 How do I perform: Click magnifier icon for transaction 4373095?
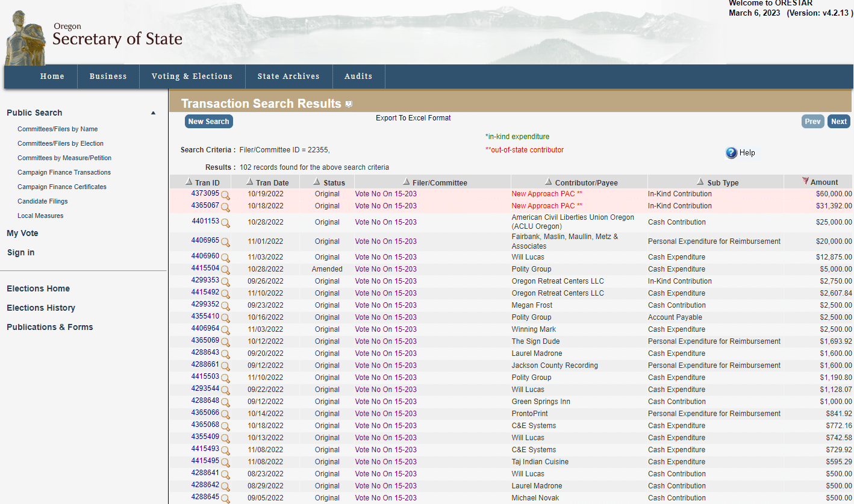(x=225, y=195)
